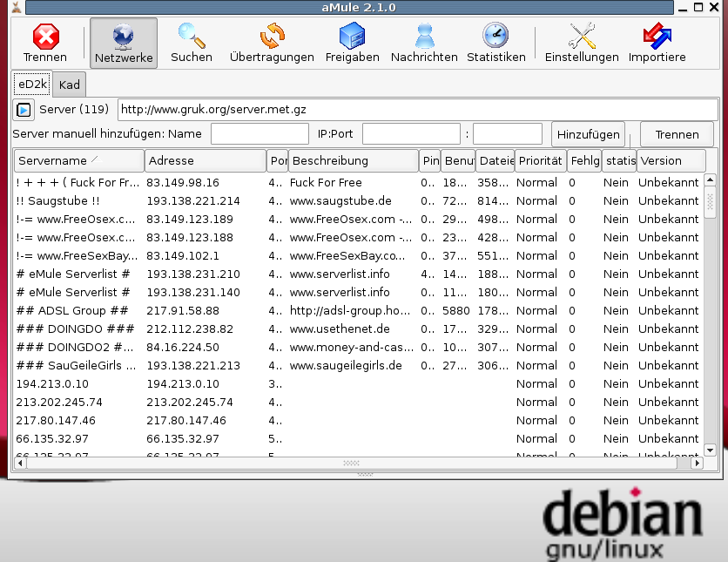The width and height of the screenshot is (728, 562).
Task: Select server named 194.213.0.10
Action: pos(358,383)
